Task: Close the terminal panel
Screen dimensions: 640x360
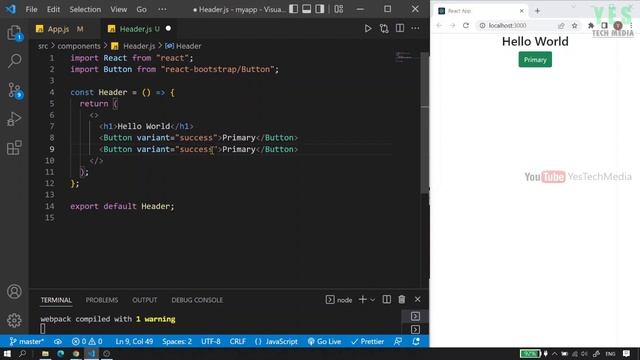Action: (x=417, y=300)
